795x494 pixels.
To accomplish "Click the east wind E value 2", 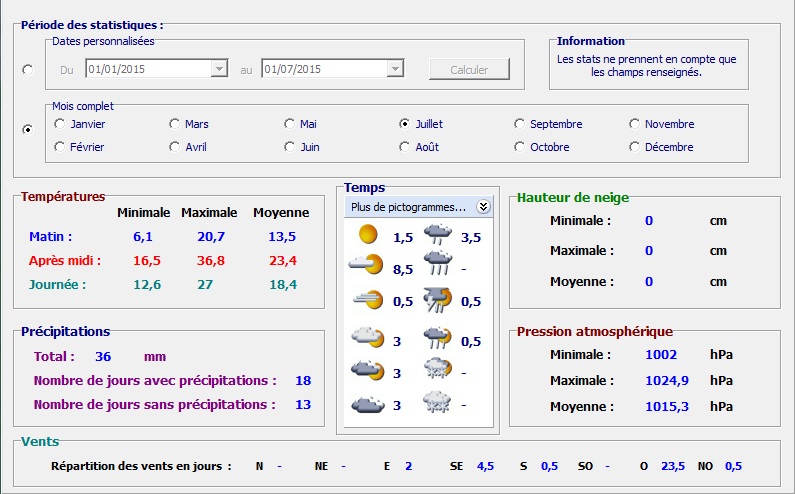I will [x=409, y=466].
